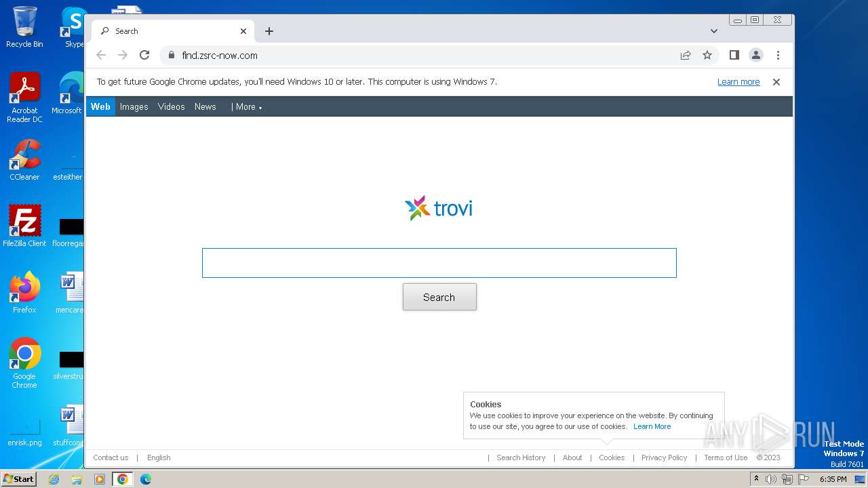This screenshot has height=488, width=868.
Task: Open Chrome side panel
Action: point(734,55)
